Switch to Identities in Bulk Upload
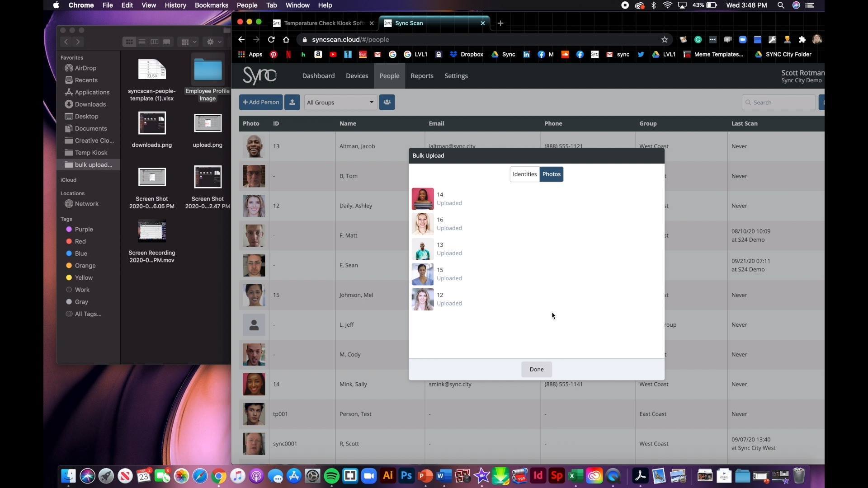 (524, 174)
